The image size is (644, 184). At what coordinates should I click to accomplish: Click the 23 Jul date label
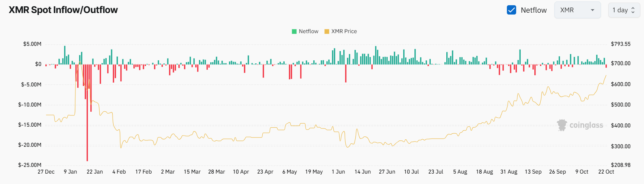coord(436,172)
